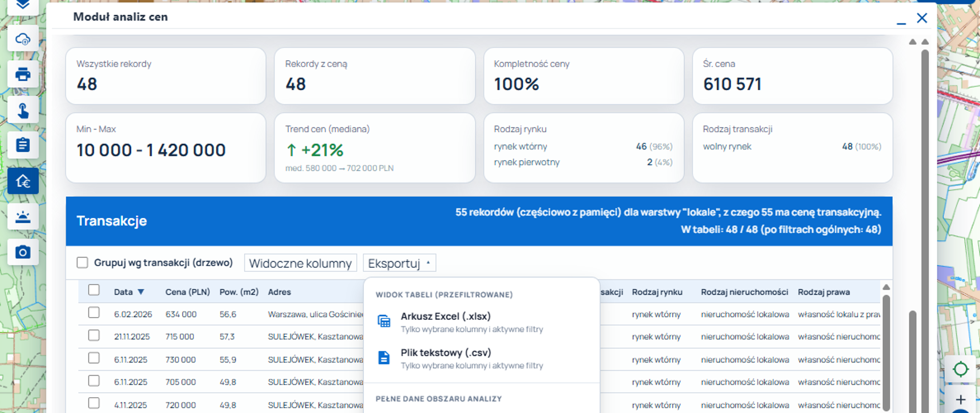The image size is (980, 413).
Task: Choose Arkusz Excel (.xlsx) export option
Action: click(x=481, y=322)
